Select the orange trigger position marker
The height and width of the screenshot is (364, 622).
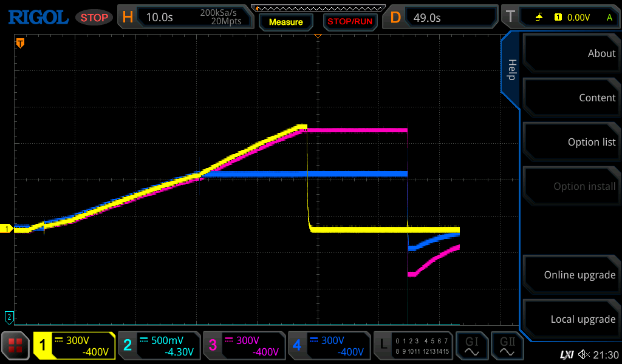click(20, 43)
